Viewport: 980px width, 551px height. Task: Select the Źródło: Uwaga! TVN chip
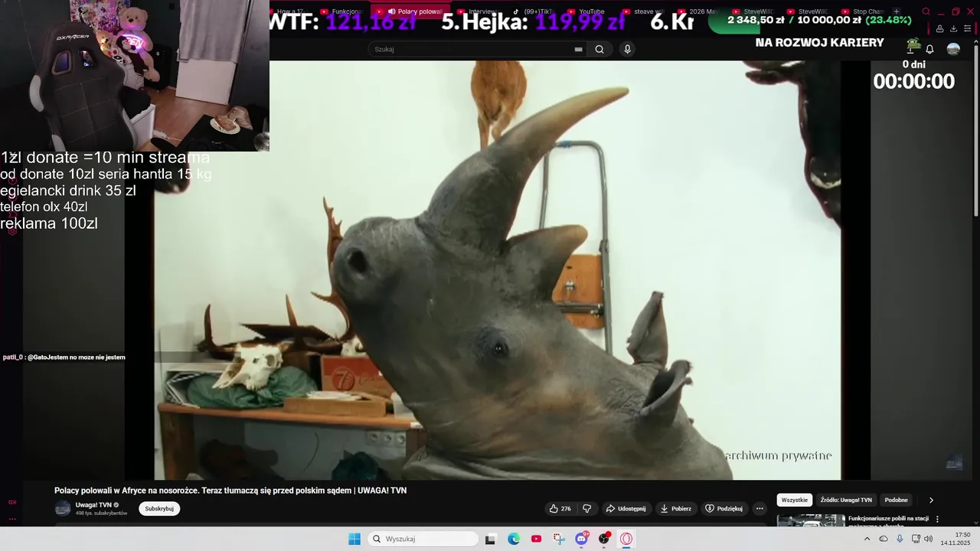point(846,500)
